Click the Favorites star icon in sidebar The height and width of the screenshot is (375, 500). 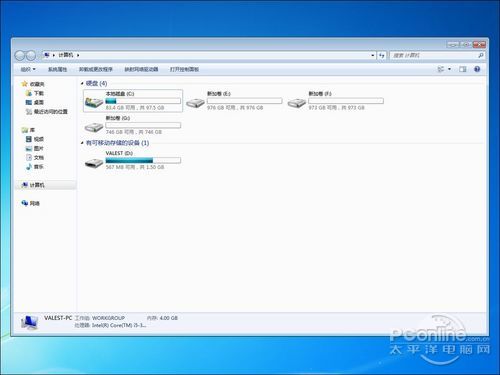click(24, 84)
